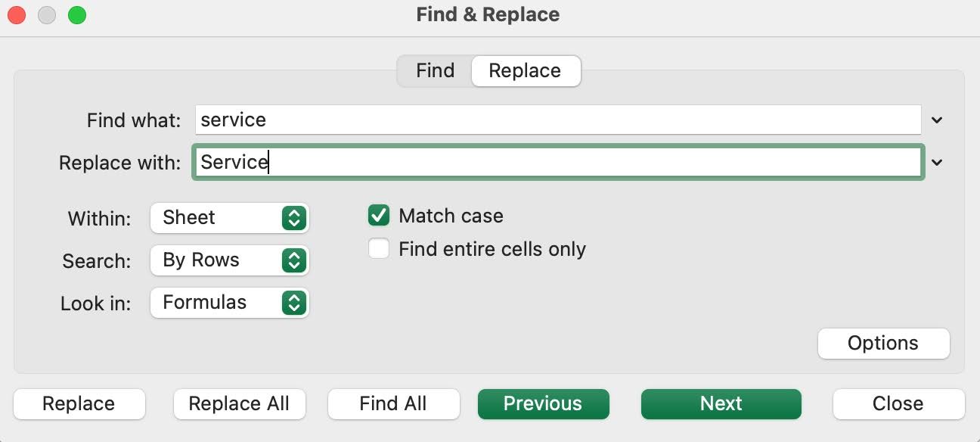The height and width of the screenshot is (442, 980).
Task: Advance to the Next match
Action: click(x=721, y=403)
